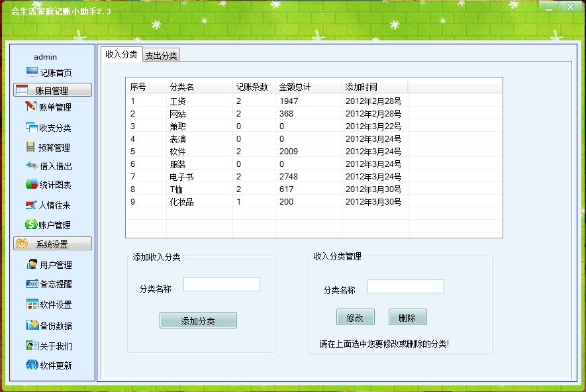
Task: Select the T恤 category row
Action: tap(314, 189)
